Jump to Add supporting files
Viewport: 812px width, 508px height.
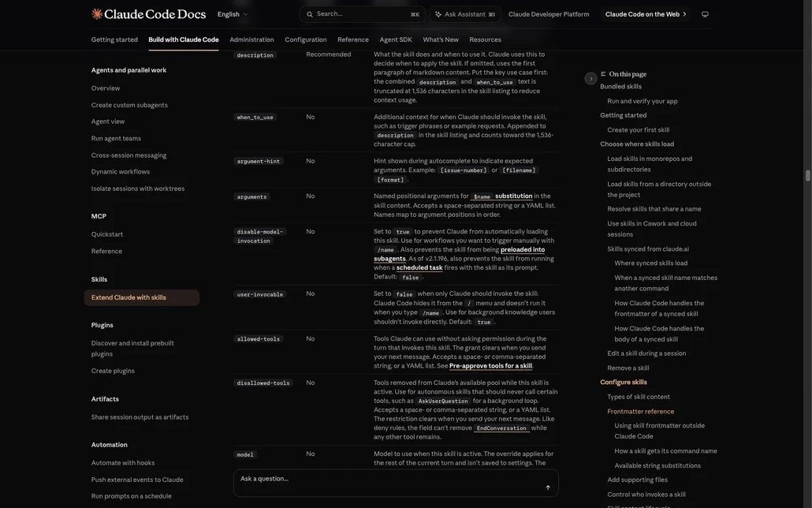click(638, 480)
